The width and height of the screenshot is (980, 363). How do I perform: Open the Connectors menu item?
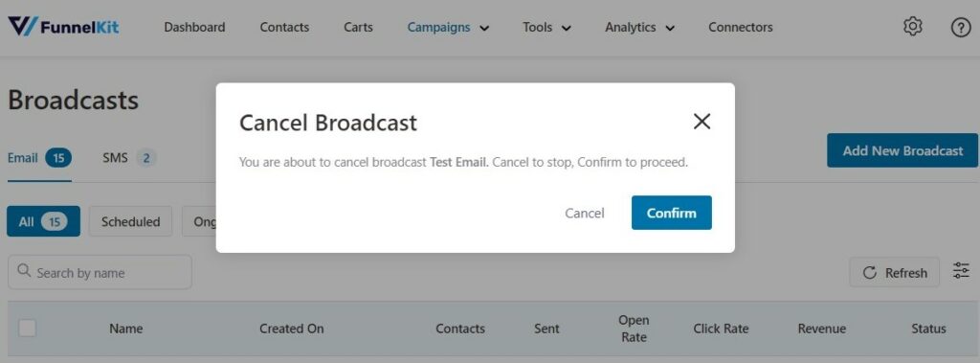[x=740, y=28]
